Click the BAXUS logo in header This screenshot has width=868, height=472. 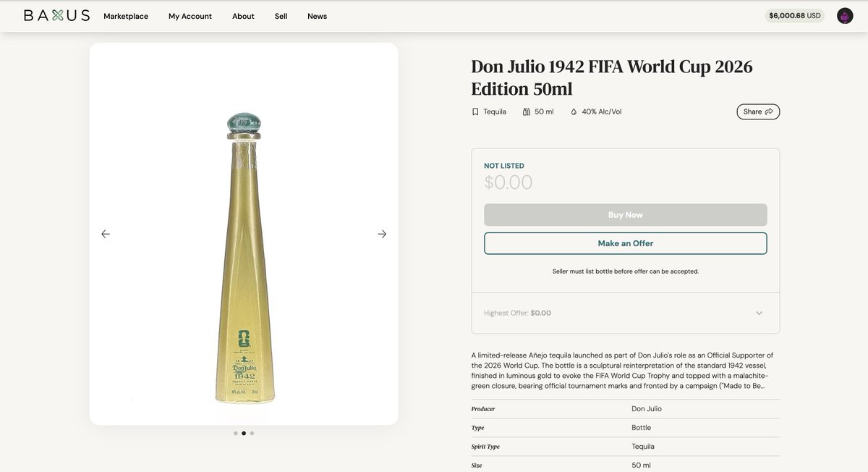pos(56,15)
